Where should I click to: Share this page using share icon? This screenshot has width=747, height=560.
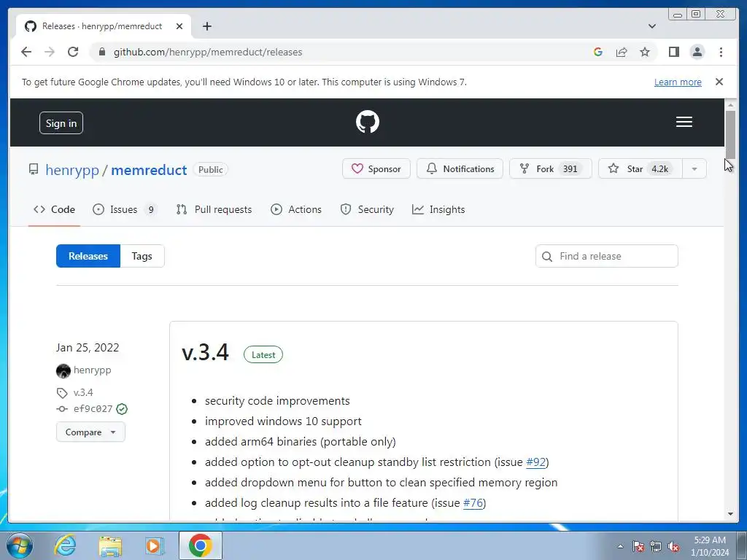pos(622,52)
